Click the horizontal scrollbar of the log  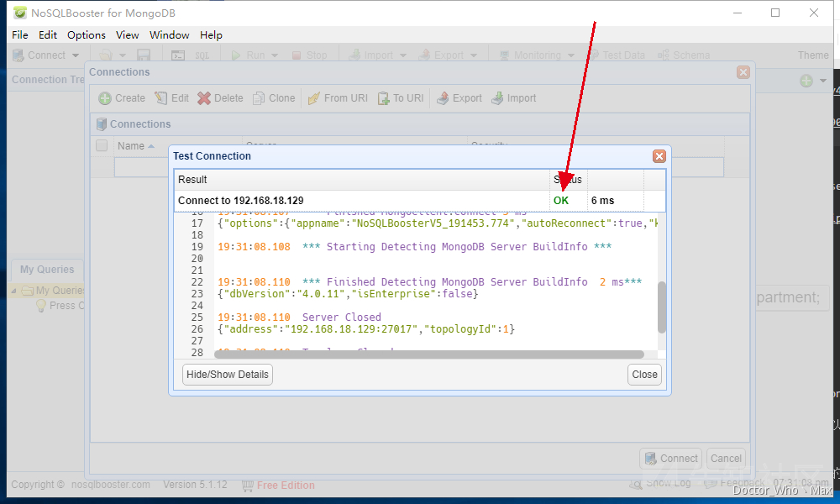click(428, 354)
